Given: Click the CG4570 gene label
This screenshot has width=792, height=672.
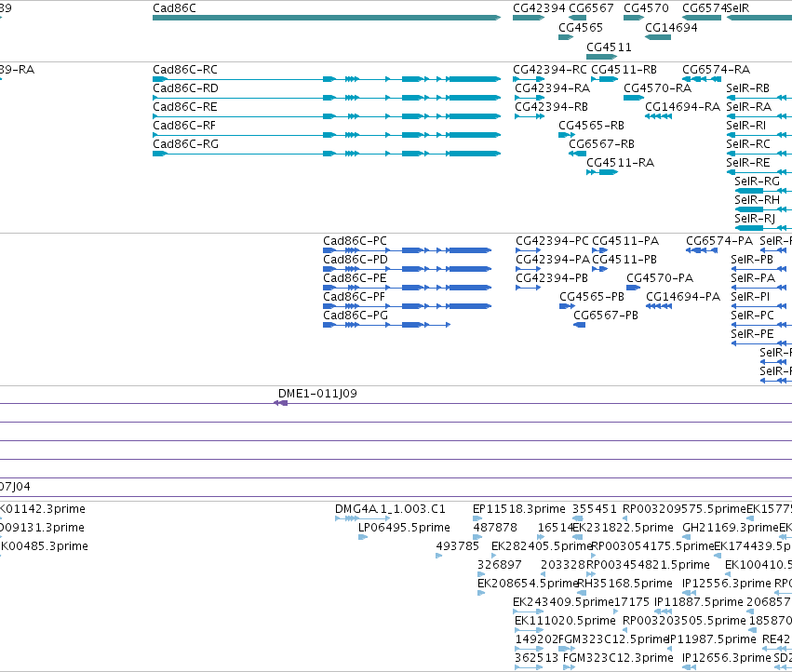Looking at the screenshot, I should coord(646,8).
